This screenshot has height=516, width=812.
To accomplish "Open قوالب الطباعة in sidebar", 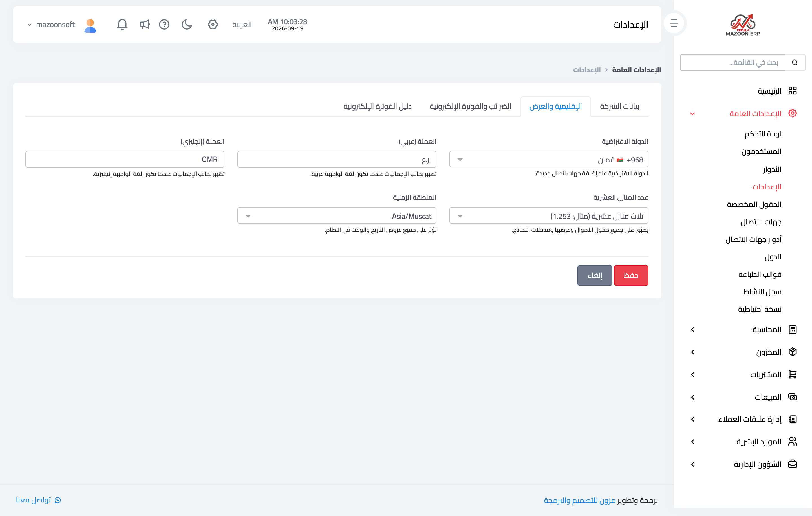I will tap(760, 275).
